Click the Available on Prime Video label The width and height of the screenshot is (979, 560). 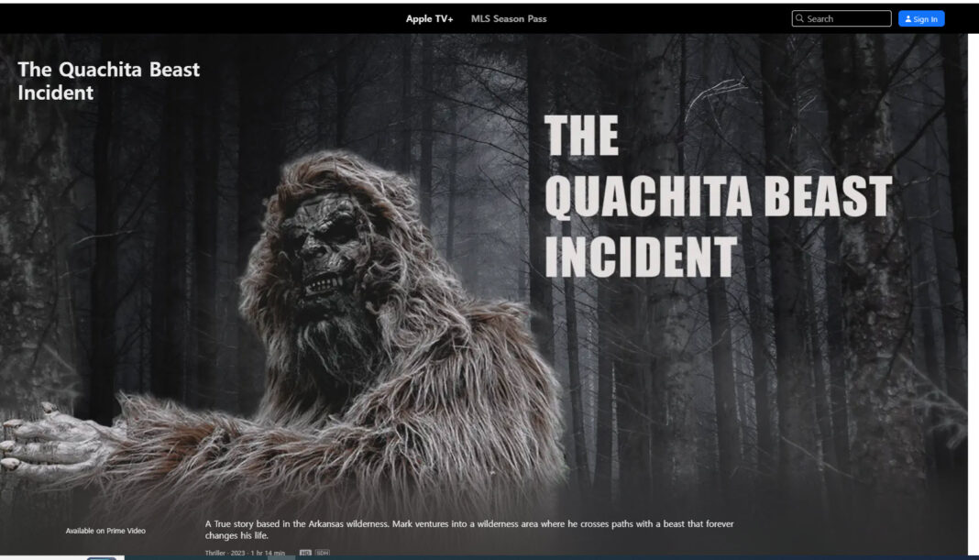(105, 531)
